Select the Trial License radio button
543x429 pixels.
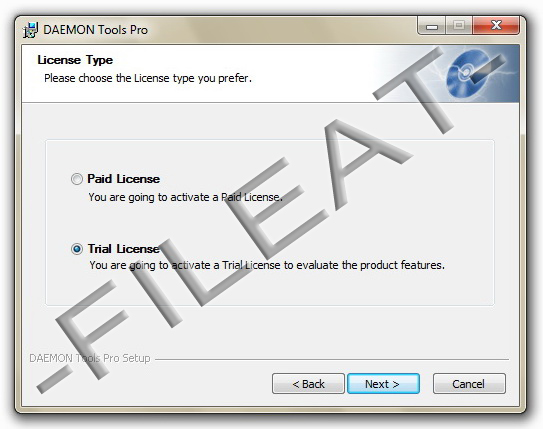click(x=77, y=249)
